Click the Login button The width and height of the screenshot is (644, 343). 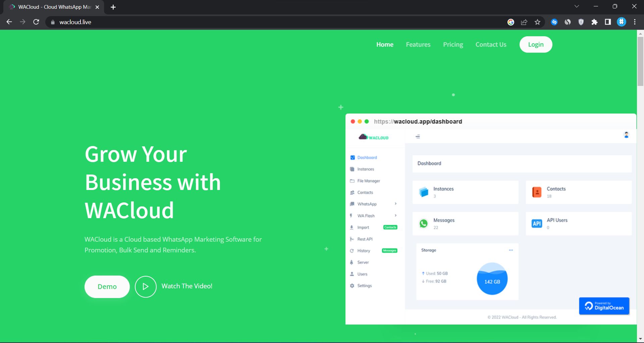[536, 45]
